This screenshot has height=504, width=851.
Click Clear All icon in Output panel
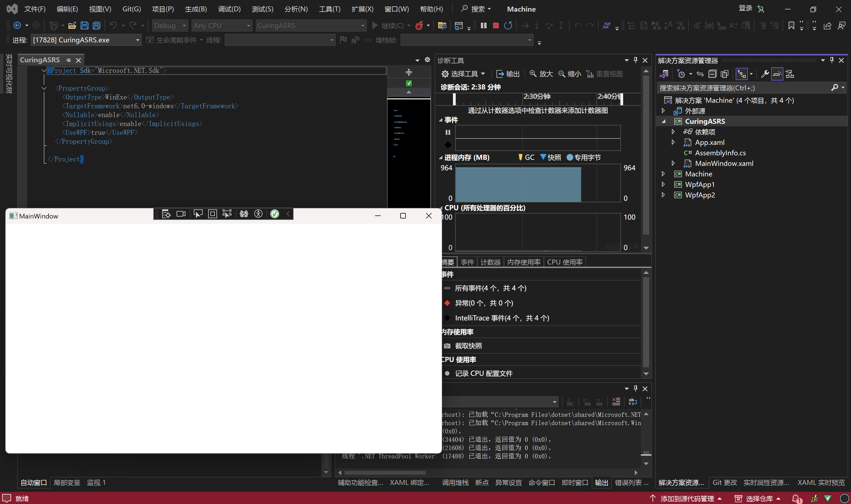(616, 402)
